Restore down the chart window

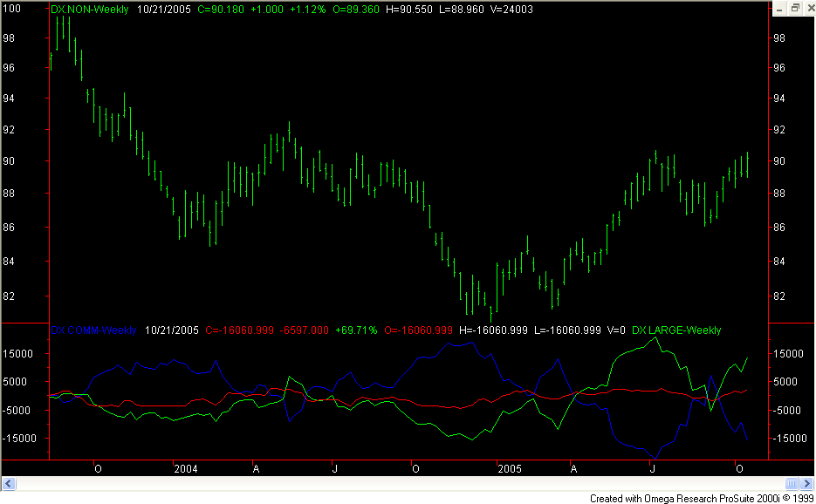click(x=795, y=9)
